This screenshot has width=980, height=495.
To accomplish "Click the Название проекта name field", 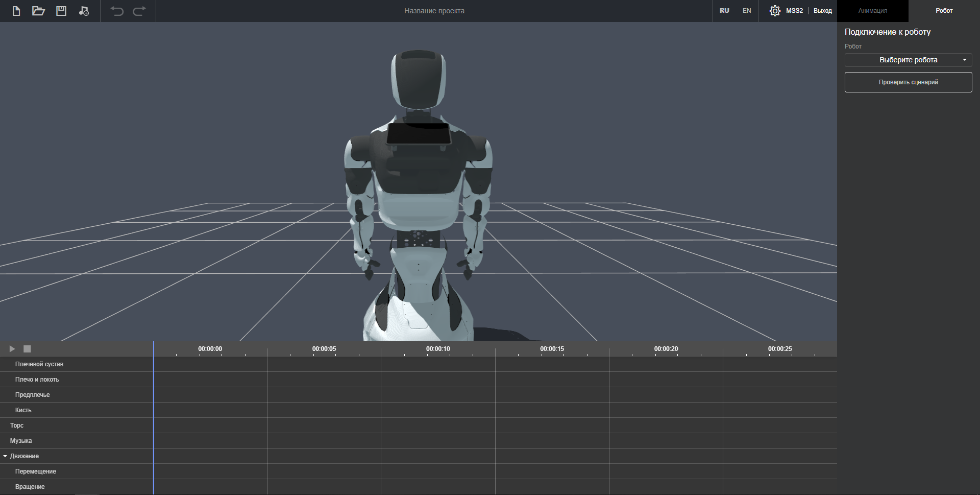I will [434, 11].
